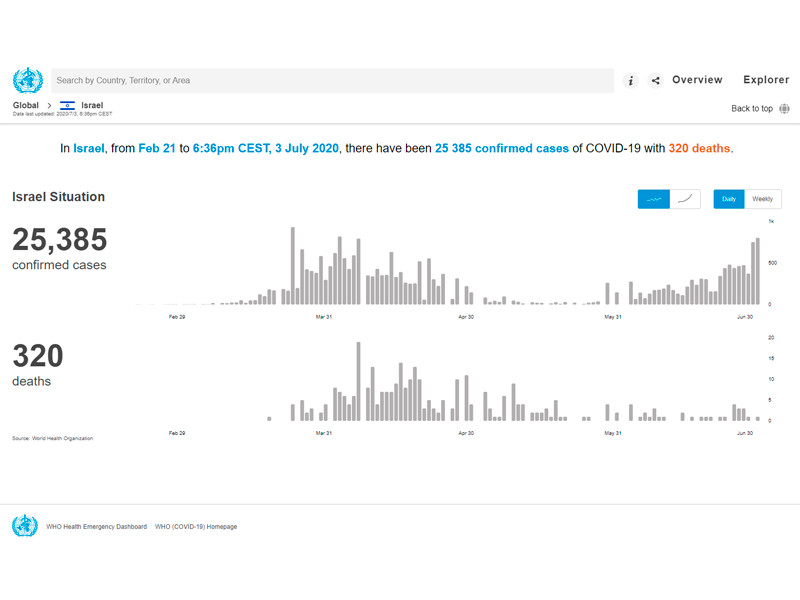Click tallest bar in deaths chart
The image size is (800, 600).
point(358,382)
